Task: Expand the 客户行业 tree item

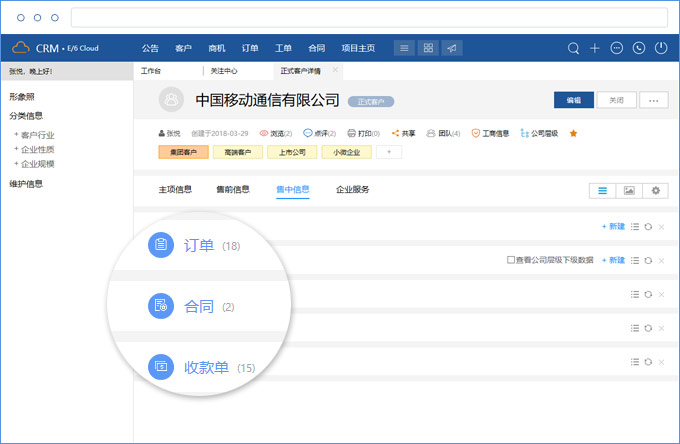Action: pos(15,135)
